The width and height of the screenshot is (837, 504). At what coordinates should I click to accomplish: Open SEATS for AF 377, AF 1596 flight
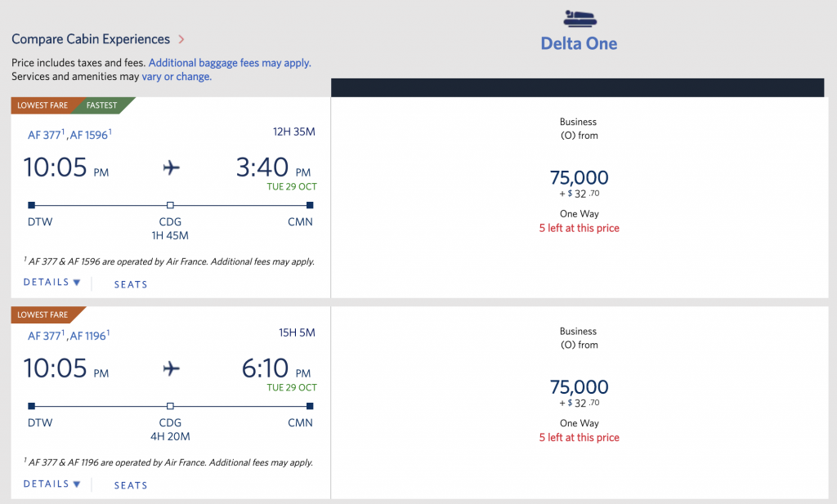(x=131, y=284)
